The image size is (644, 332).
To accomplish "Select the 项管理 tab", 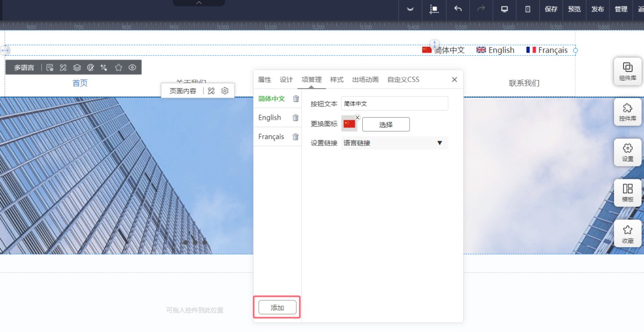I will tap(312, 80).
